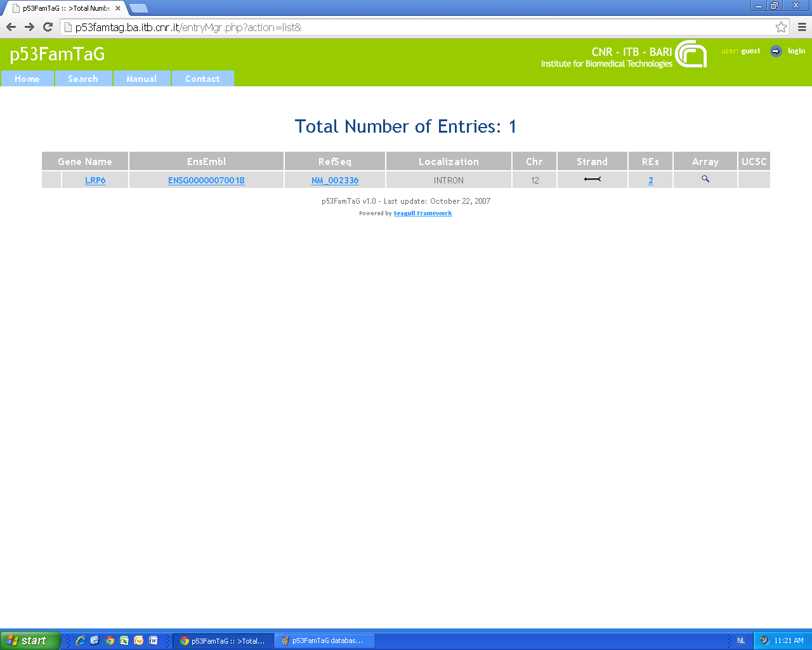Go to the Search tab
Image resolution: width=812 pixels, height=650 pixels.
[83, 79]
